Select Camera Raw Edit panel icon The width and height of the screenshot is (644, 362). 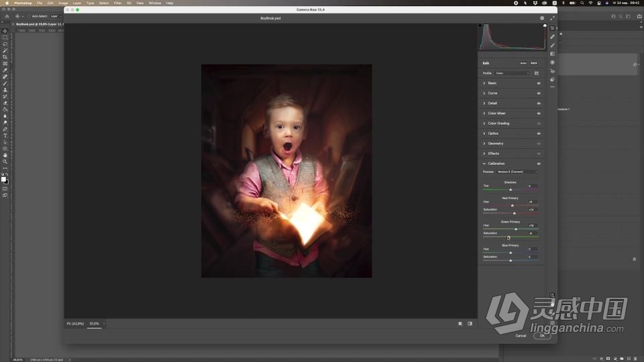(x=552, y=28)
